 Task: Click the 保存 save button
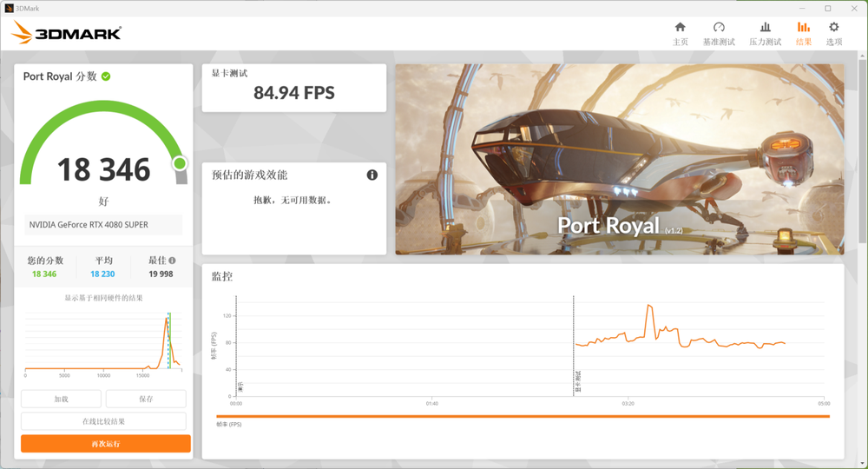[146, 399]
